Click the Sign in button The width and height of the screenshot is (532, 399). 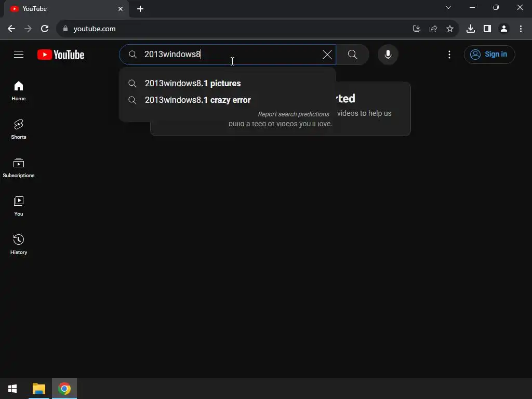point(489,54)
